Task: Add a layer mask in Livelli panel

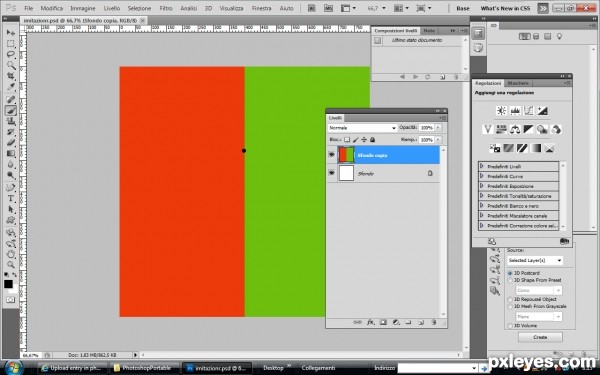Action: (383, 323)
